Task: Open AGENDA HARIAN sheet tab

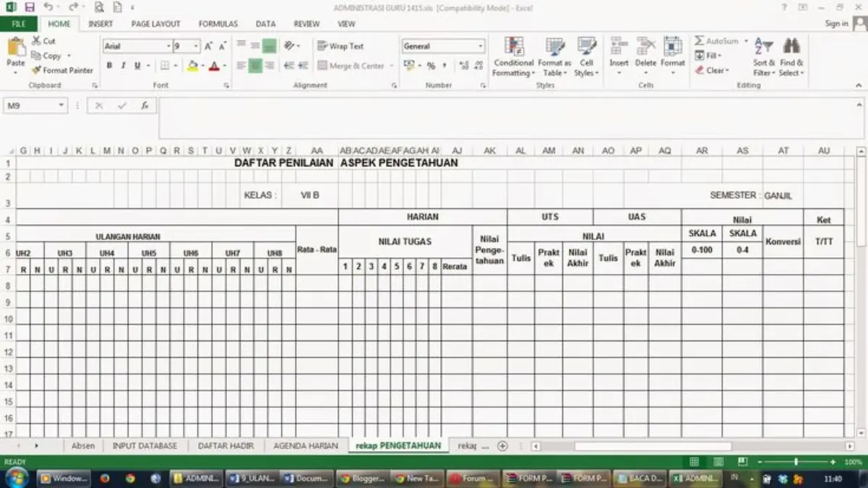Action: [306, 446]
